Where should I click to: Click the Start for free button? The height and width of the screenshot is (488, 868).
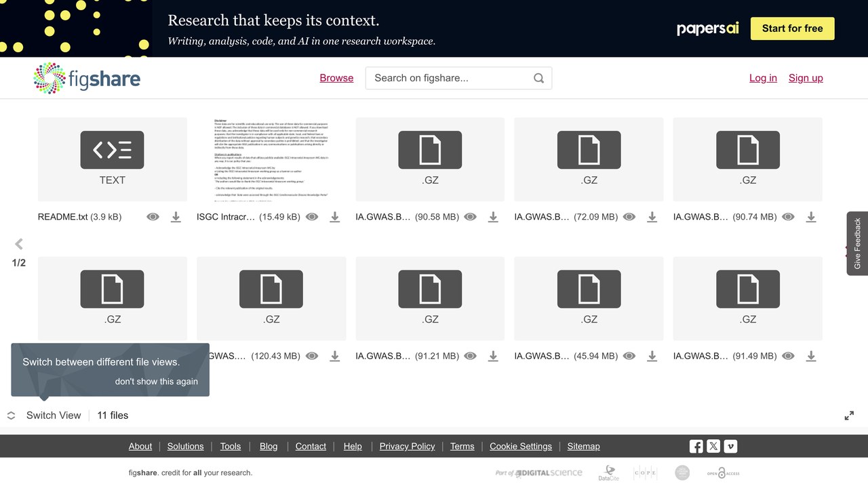tap(792, 28)
